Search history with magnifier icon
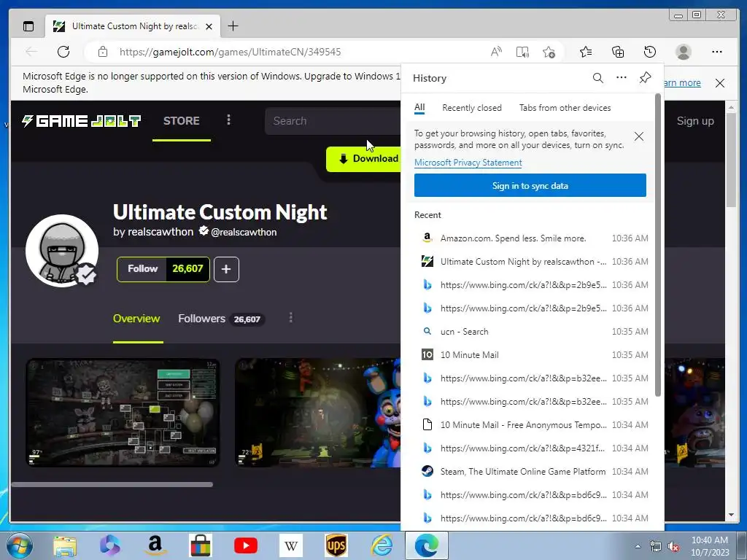The height and width of the screenshot is (560, 747). tap(598, 77)
